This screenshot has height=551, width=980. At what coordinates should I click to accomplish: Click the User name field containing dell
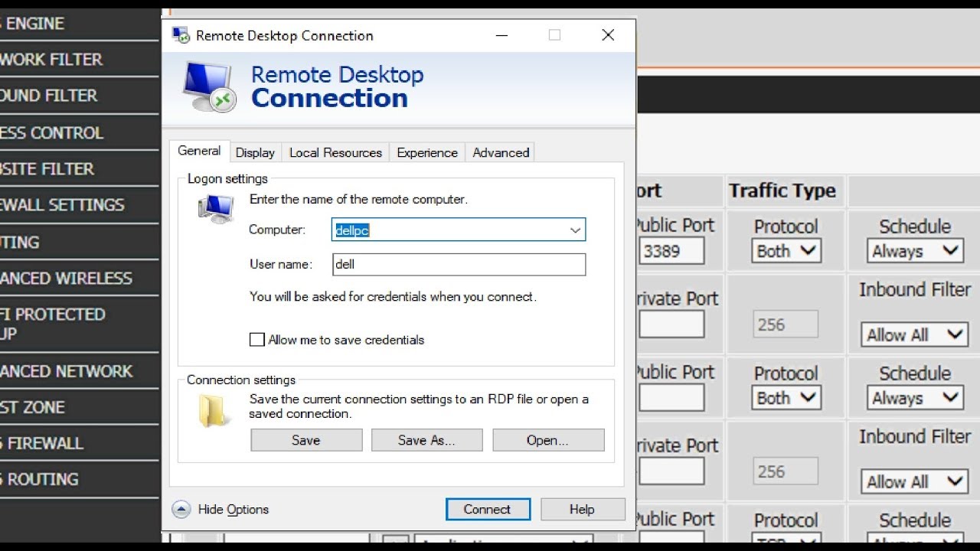point(459,264)
